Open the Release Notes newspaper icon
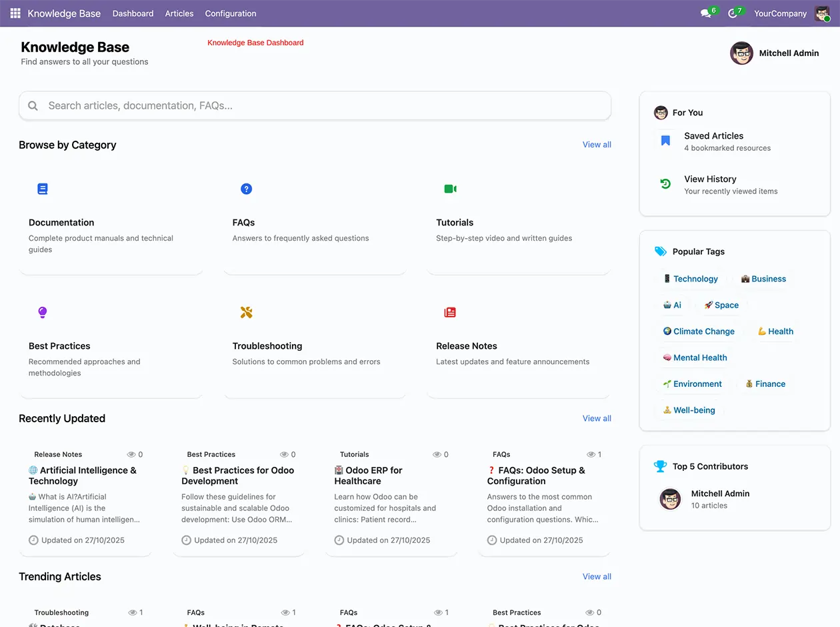Image resolution: width=840 pixels, height=627 pixels. click(x=450, y=312)
